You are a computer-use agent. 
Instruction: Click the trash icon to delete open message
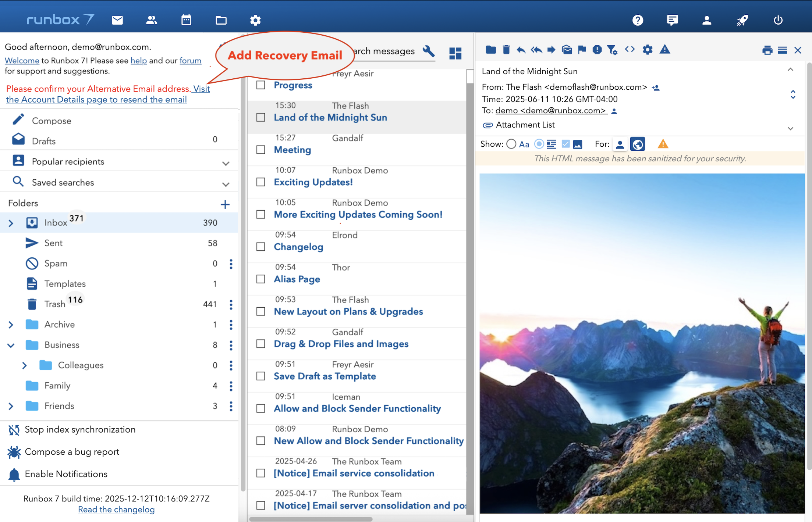[506, 50]
